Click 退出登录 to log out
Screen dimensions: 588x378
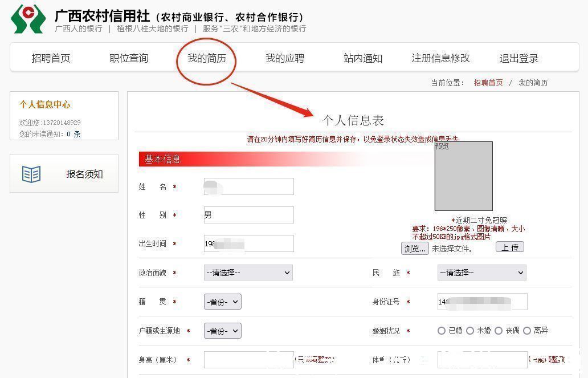tap(519, 58)
